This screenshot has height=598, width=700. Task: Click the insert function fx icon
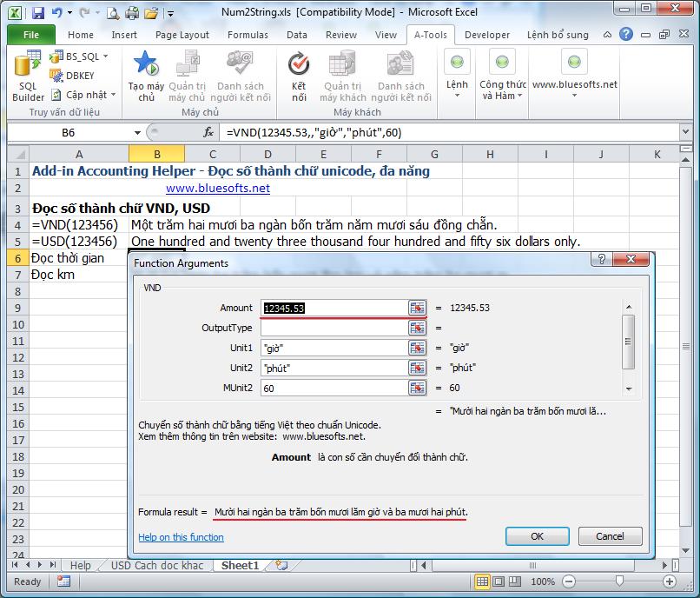[x=208, y=133]
